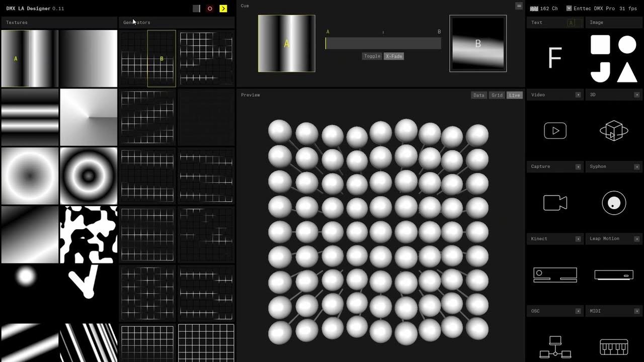Image resolution: width=644 pixels, height=362 pixels.
Task: Switch preview to Grid view
Action: point(497,95)
